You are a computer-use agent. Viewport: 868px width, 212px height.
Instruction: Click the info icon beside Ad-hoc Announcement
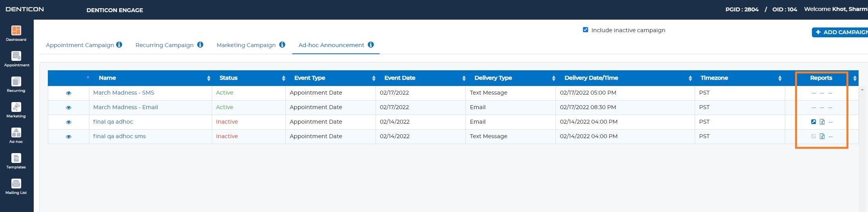370,45
